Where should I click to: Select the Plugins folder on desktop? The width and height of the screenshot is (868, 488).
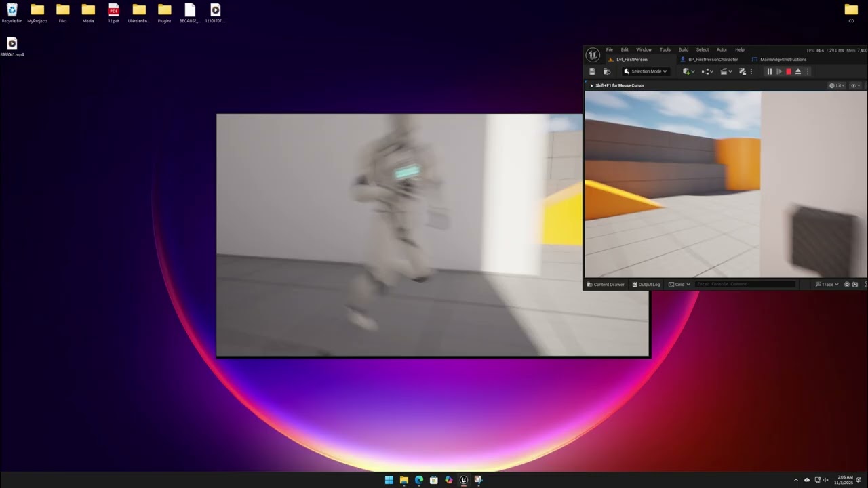point(164,13)
